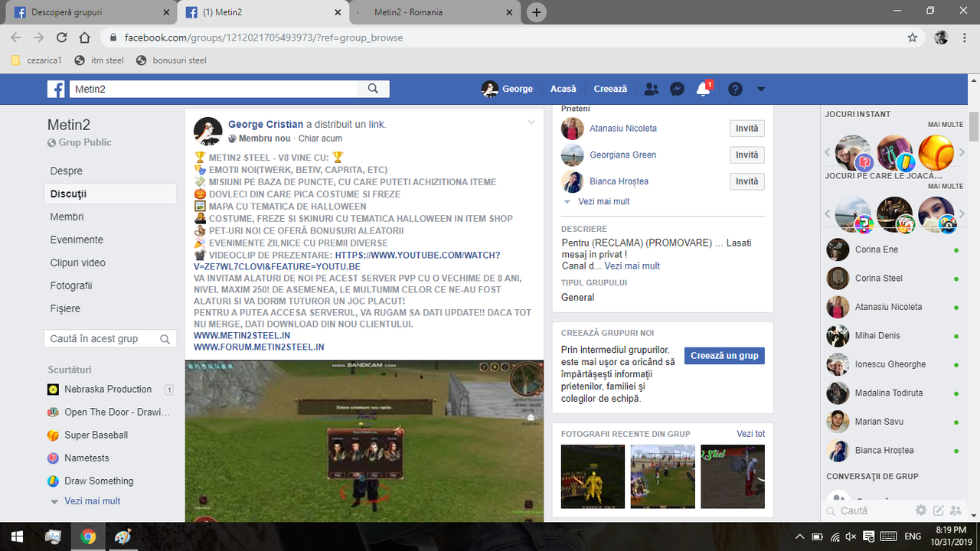
Task: Open the post options chevron on George Cristian's post
Action: pos(531,123)
